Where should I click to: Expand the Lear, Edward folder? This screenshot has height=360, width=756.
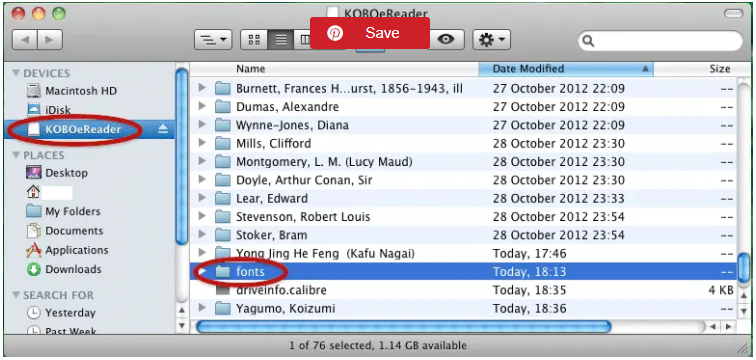point(202,198)
